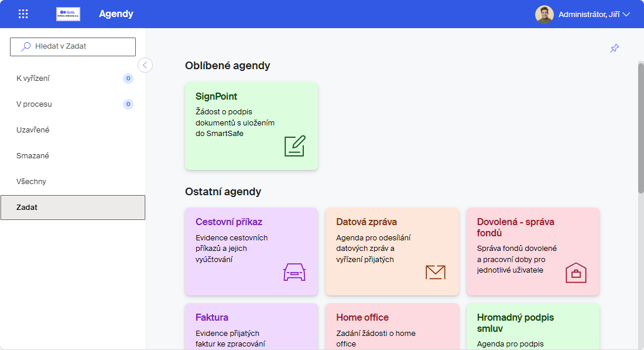Expand the Administrátor, Jiří user menu chevron
The image size is (644, 350).
pos(626,15)
